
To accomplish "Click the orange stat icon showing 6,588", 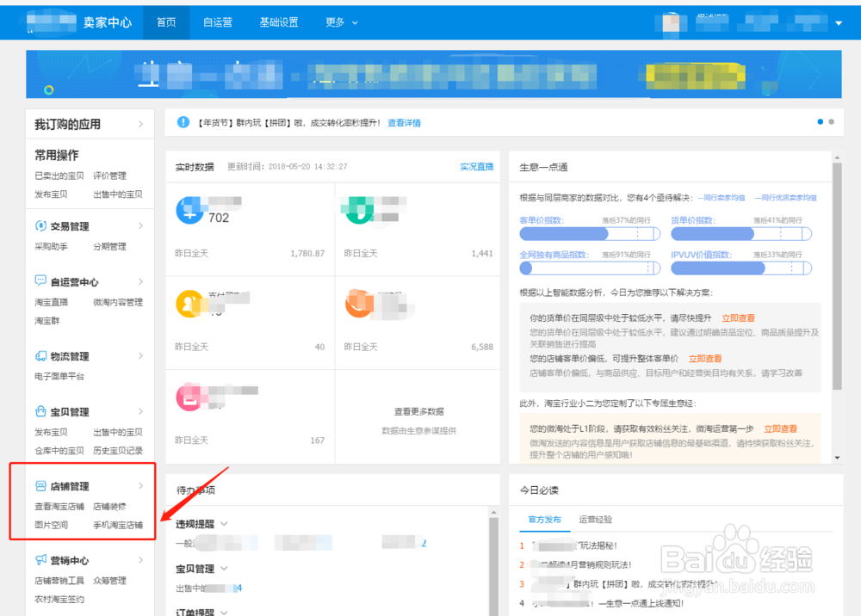I will pyautogui.click(x=359, y=303).
